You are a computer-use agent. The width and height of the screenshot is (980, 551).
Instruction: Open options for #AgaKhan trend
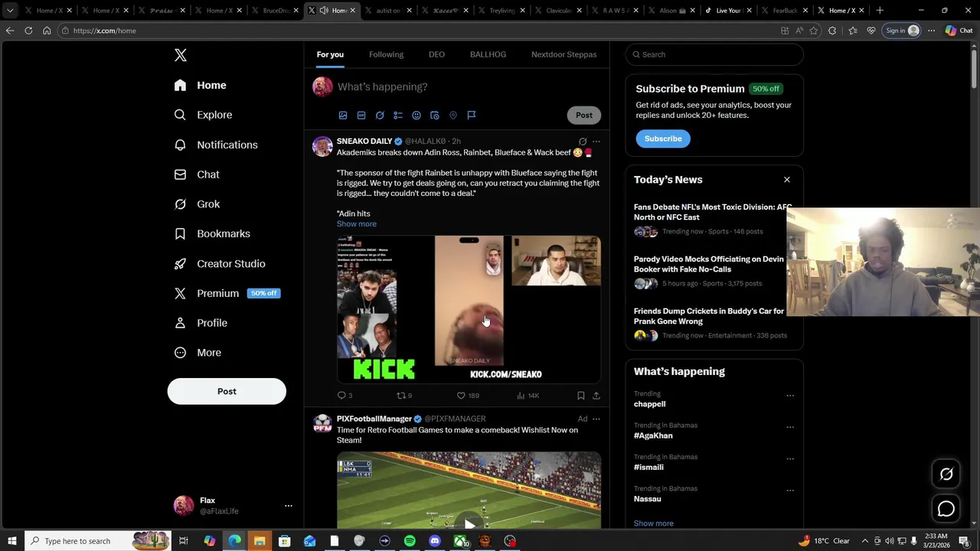790,427
